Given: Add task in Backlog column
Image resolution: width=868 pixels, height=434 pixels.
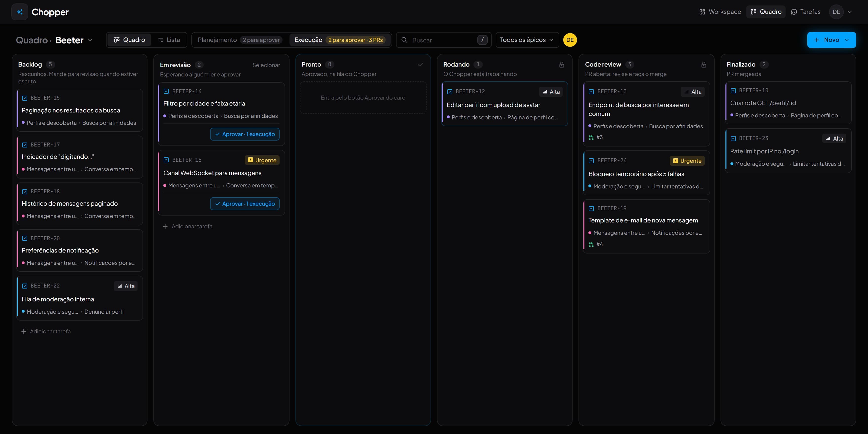Looking at the screenshot, I should tap(46, 332).
